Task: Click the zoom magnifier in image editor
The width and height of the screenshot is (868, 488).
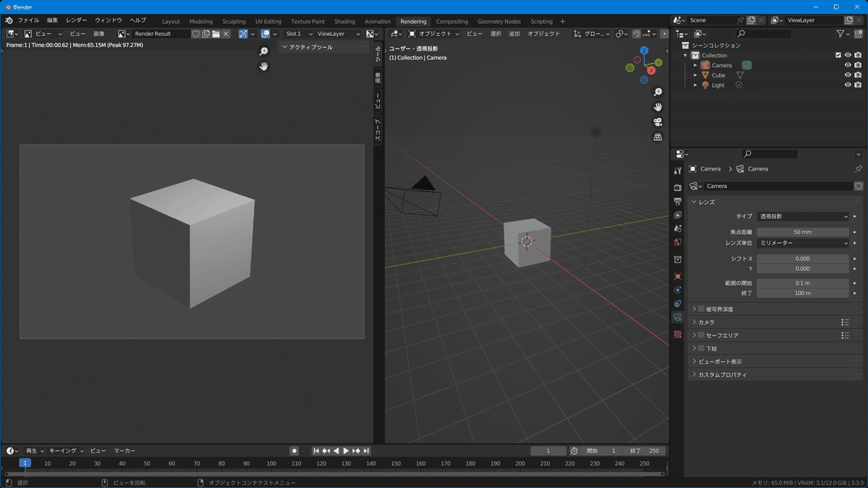Action: [264, 51]
